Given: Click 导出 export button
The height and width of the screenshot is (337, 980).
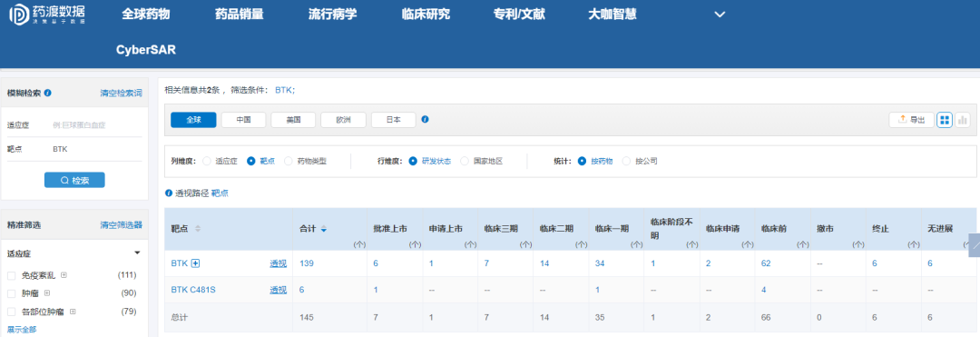Looking at the screenshot, I should (911, 119).
